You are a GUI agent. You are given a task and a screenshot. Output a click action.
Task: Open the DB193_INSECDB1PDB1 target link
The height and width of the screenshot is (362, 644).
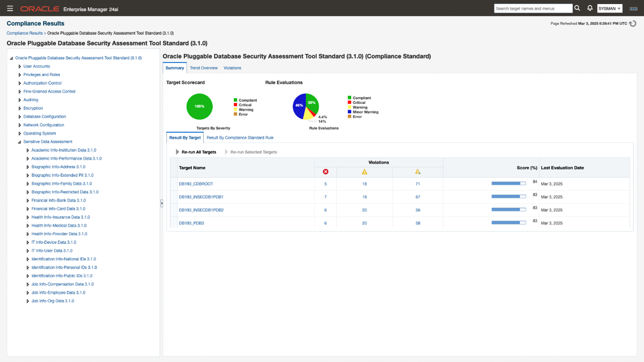coord(201,197)
